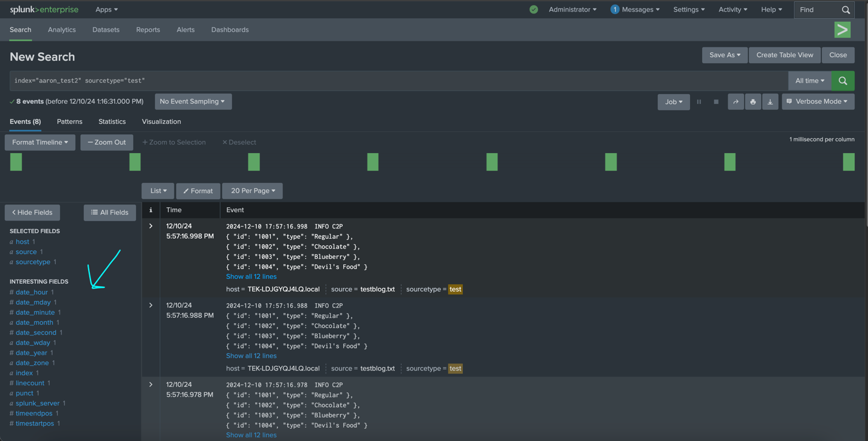The image size is (868, 441).
Task: Click the splunk>enterprise logo
Action: [x=43, y=9]
